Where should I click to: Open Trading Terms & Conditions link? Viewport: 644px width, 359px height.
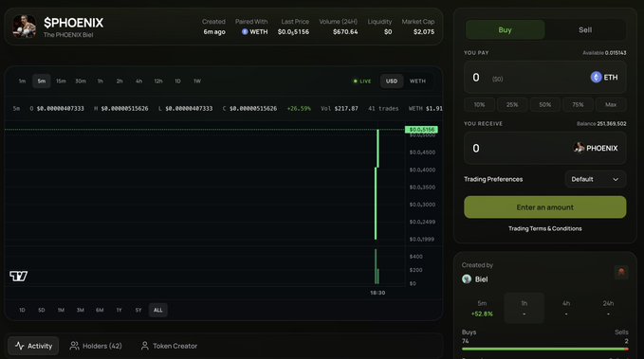point(545,228)
